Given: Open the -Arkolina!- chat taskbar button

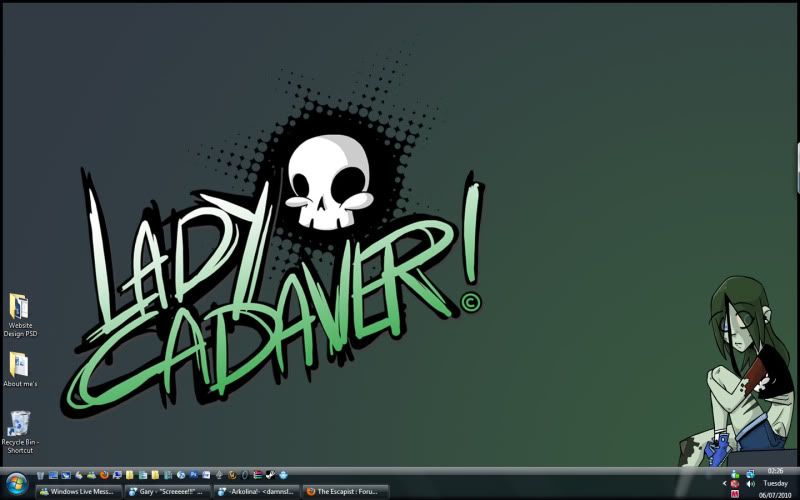Looking at the screenshot, I should [257, 492].
